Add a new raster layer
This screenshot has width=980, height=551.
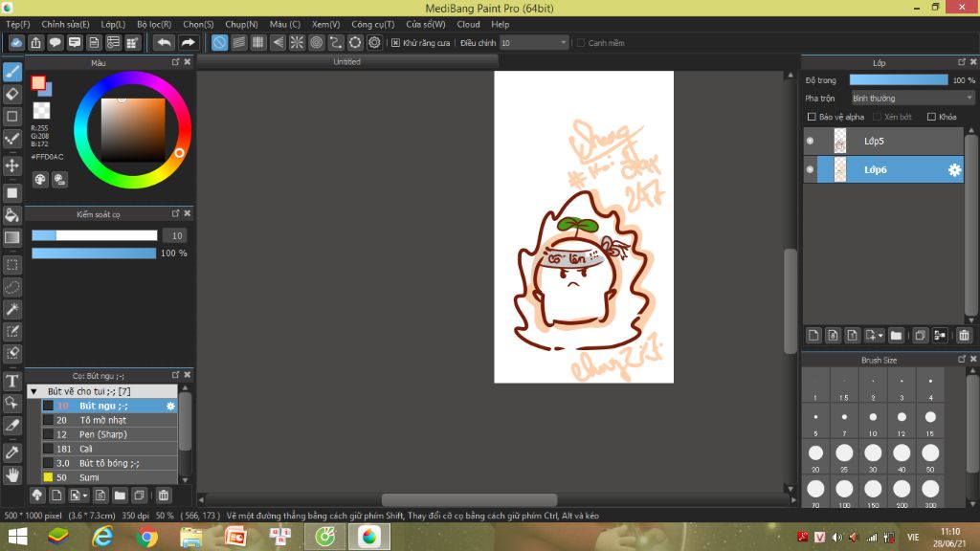813,336
